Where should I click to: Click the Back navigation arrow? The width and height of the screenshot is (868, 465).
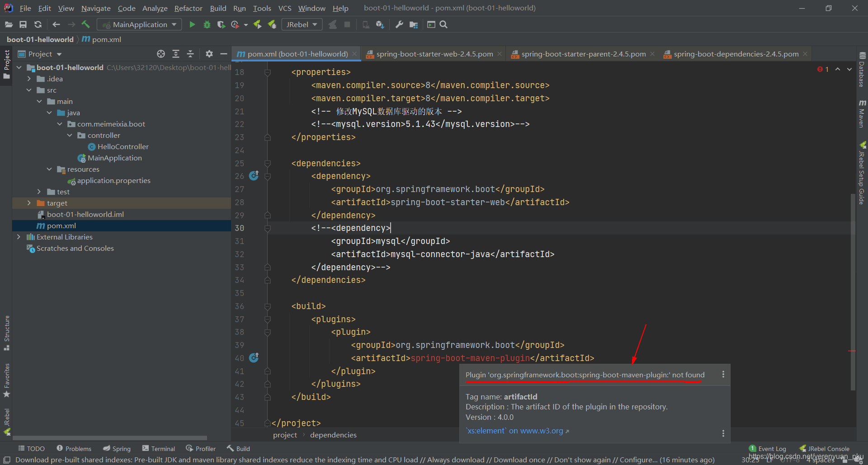coord(56,24)
